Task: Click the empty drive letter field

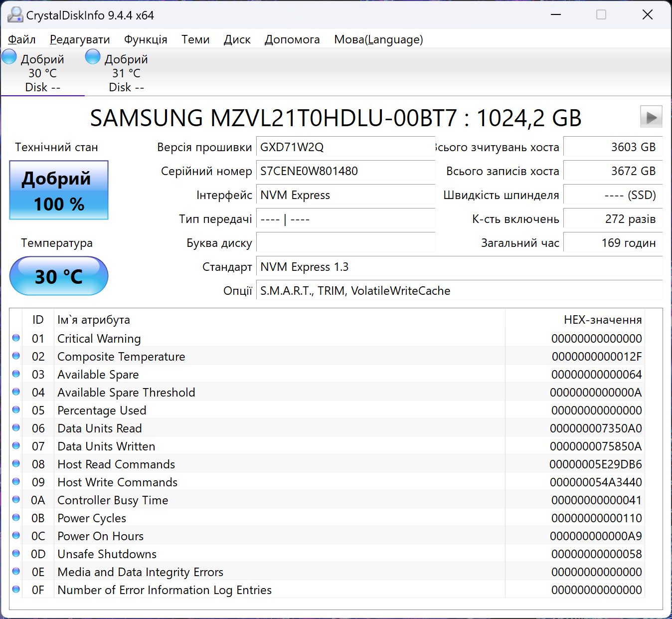Action: [x=346, y=243]
